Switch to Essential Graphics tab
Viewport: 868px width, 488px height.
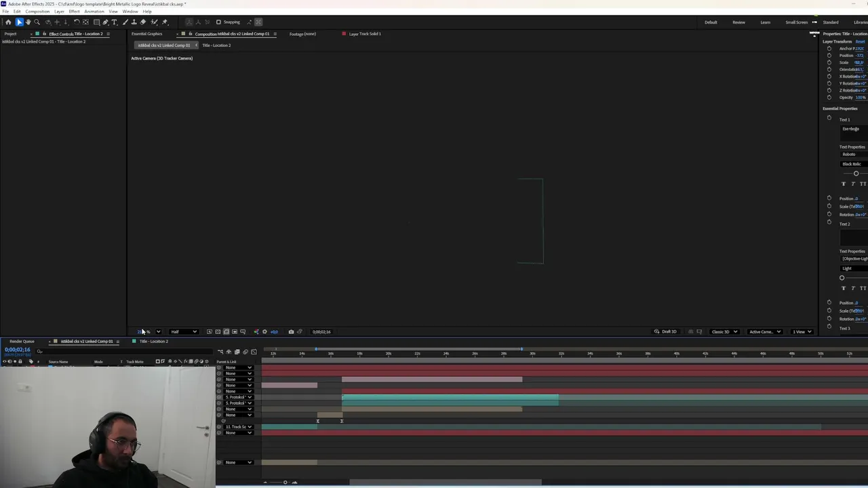coord(146,34)
